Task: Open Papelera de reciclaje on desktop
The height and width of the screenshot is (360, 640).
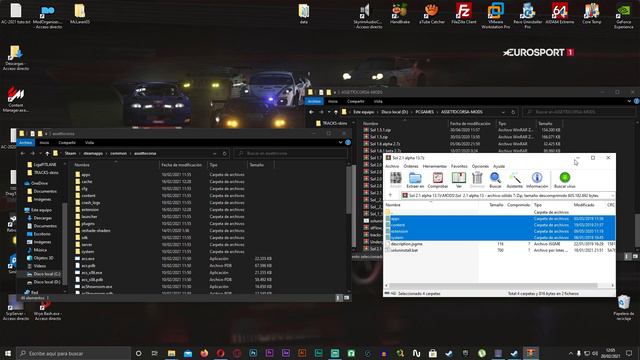Action: [624, 307]
